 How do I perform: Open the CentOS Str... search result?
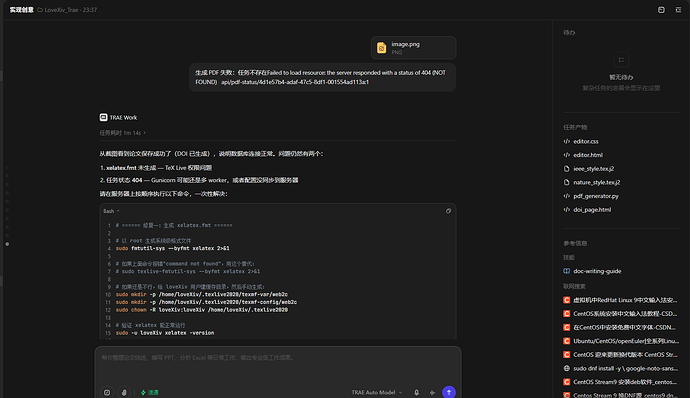tap(625, 354)
